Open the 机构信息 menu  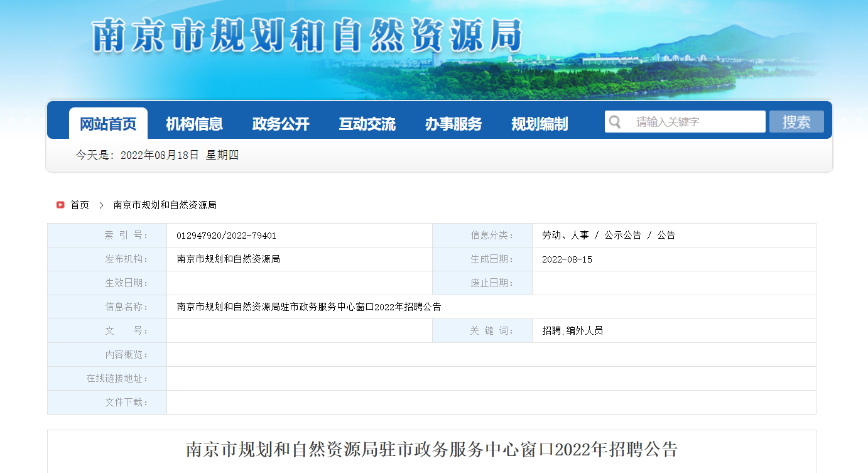(194, 124)
